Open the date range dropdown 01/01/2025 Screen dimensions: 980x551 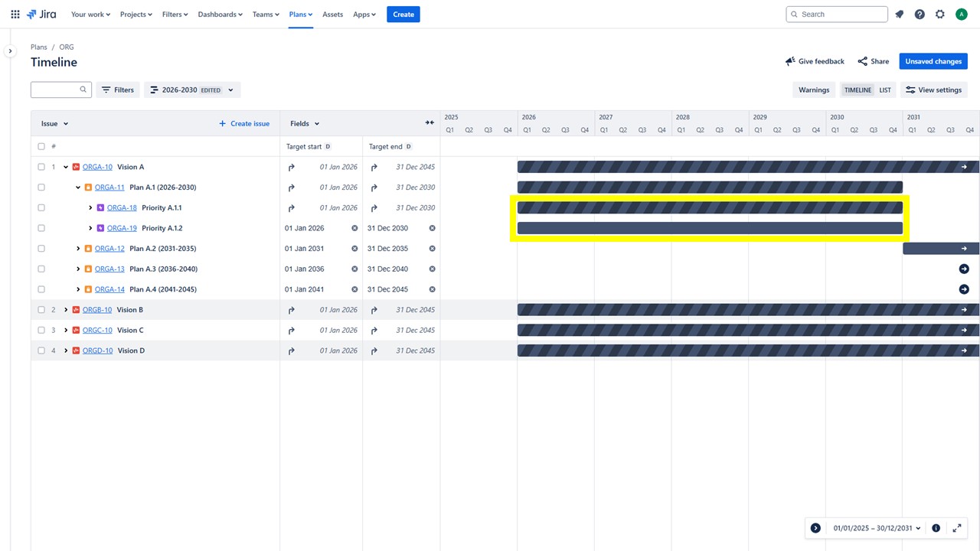click(x=877, y=528)
